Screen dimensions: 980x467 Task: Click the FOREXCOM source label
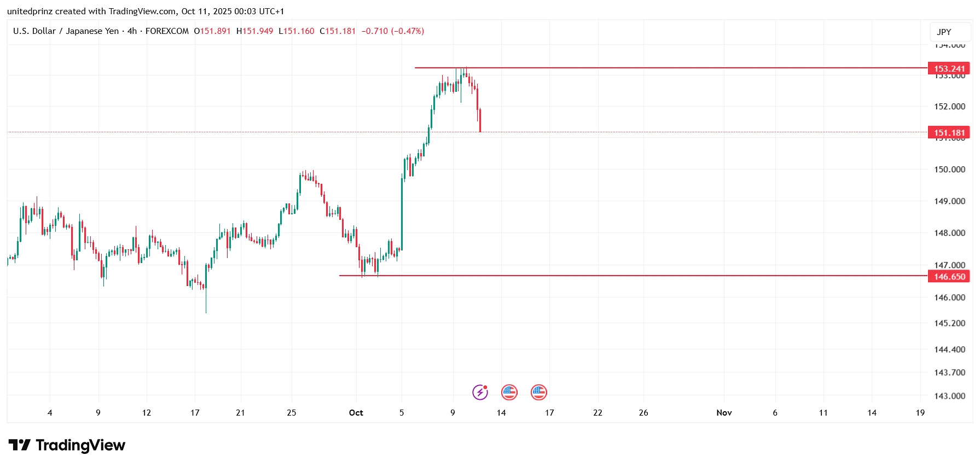167,31
